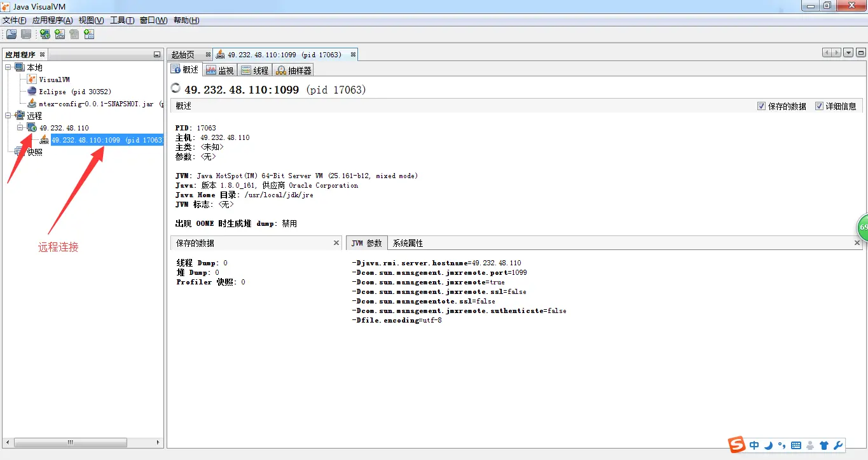Collapse the 远程 tree node
Screen dimensions: 868x460
(8, 116)
